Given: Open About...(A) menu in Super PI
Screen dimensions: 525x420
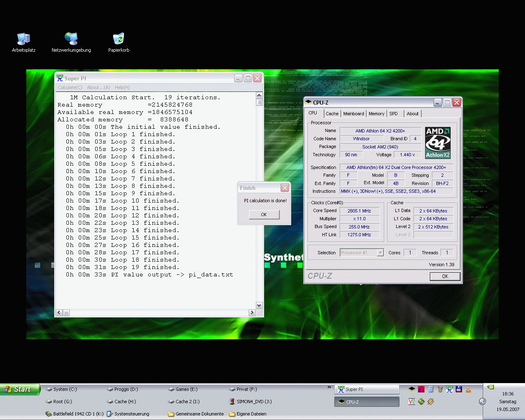Looking at the screenshot, I should coord(98,87).
